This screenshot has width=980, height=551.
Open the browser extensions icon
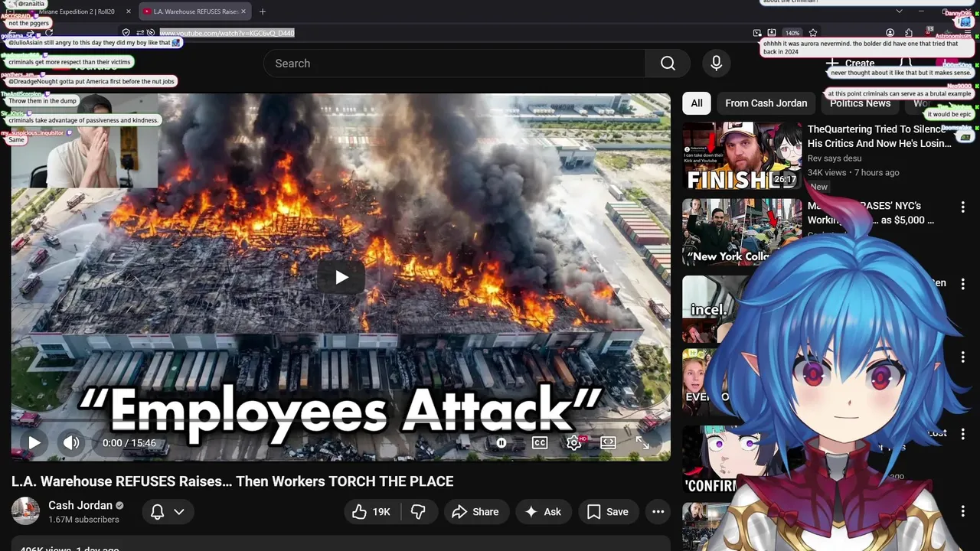click(909, 33)
